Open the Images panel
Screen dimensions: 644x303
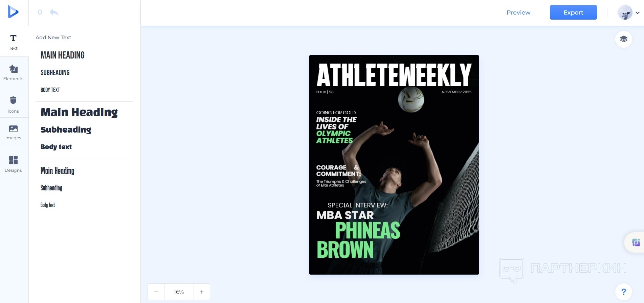click(13, 132)
